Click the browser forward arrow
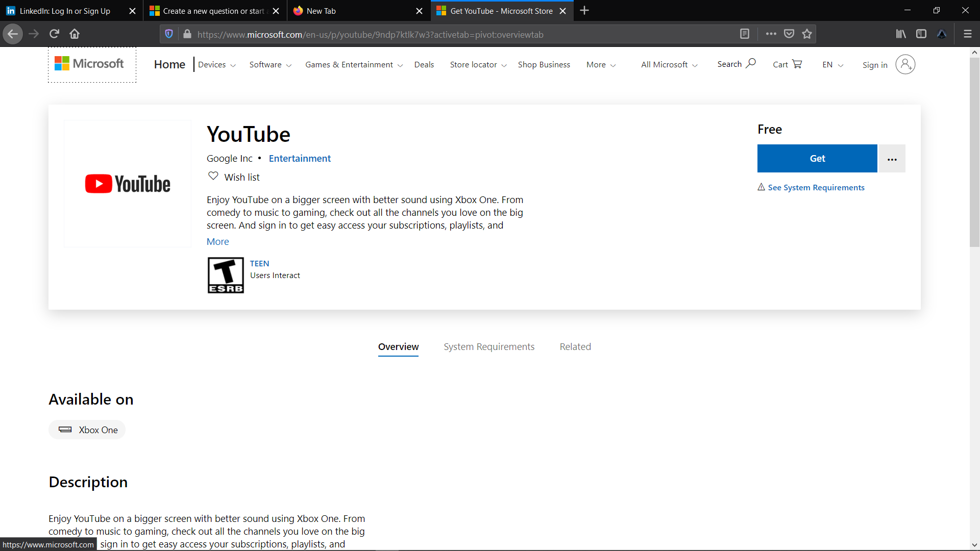The height and width of the screenshot is (551, 980). coord(34,34)
